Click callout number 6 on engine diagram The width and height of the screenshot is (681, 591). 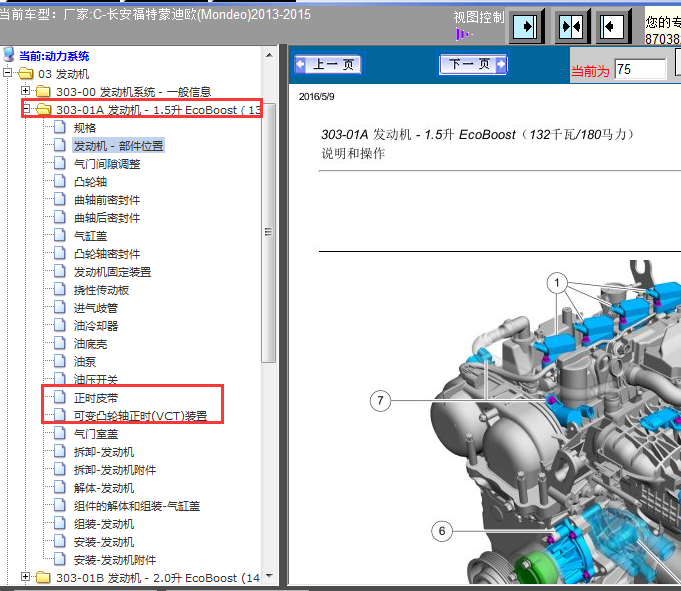tap(442, 531)
